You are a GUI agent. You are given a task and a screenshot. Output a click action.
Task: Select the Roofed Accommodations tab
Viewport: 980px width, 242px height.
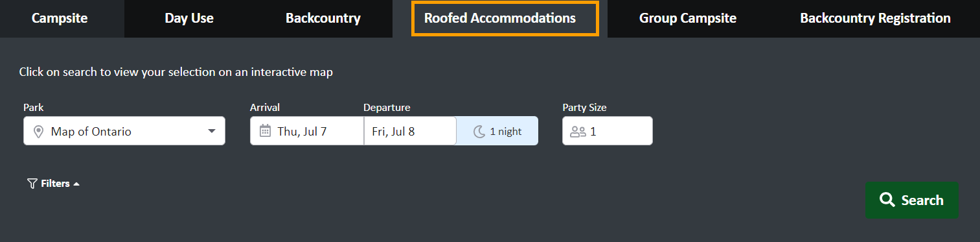click(x=500, y=19)
